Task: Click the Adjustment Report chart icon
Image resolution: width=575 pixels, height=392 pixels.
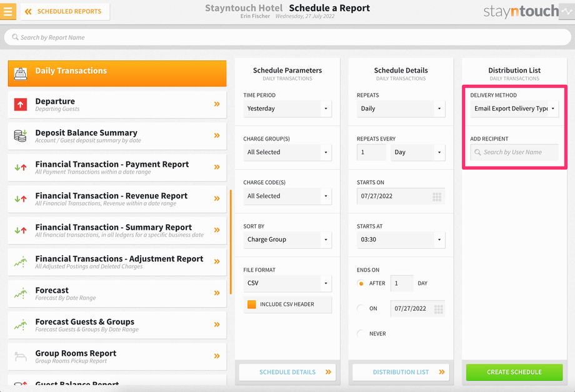Action: tap(21, 262)
